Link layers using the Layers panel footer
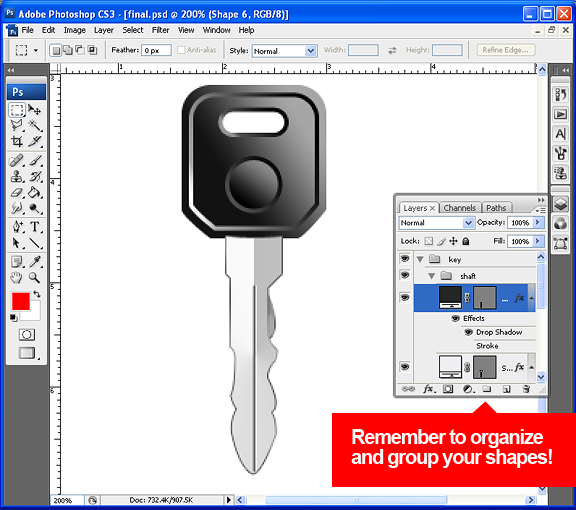 408,389
